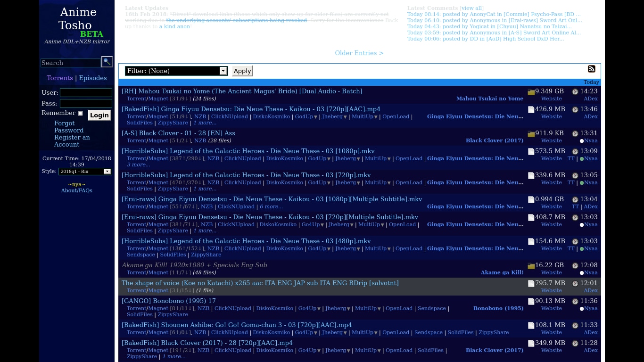Click file icon beside 573.5 MB size
This screenshot has height=362, width=644.
coord(531,152)
